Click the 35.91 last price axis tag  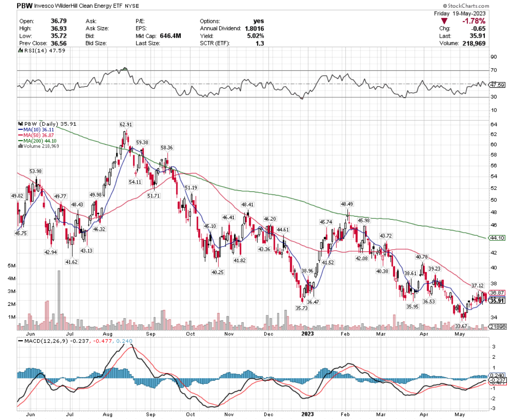(497, 301)
